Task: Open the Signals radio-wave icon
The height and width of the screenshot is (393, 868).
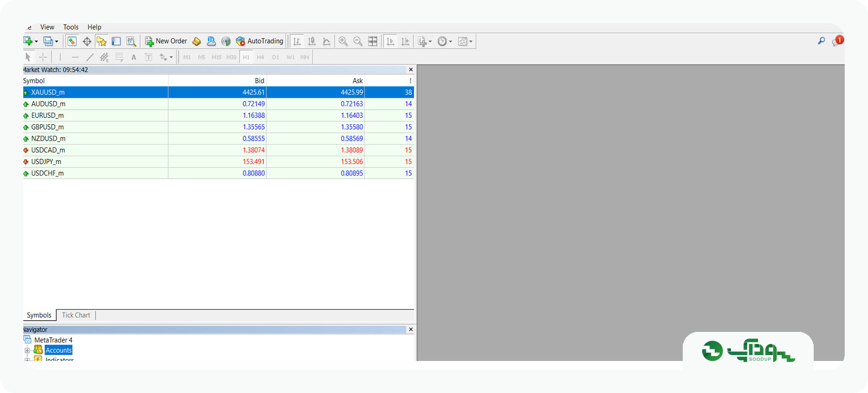Action: (226, 42)
